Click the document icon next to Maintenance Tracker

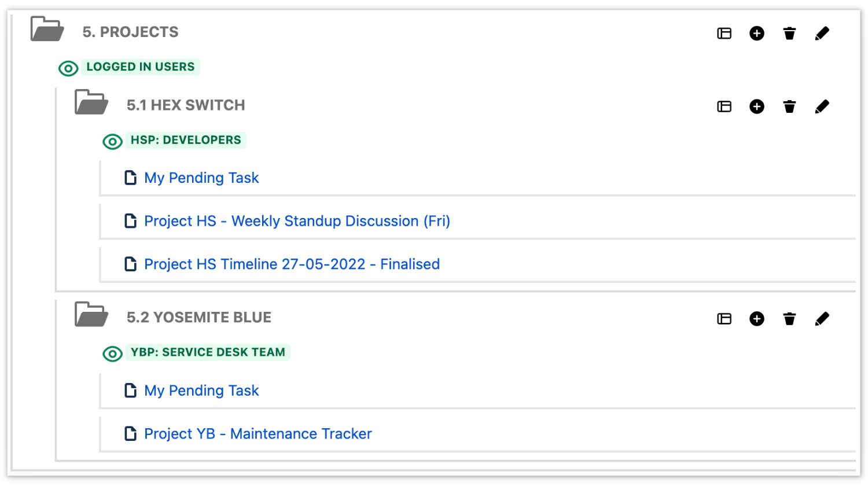[130, 433]
